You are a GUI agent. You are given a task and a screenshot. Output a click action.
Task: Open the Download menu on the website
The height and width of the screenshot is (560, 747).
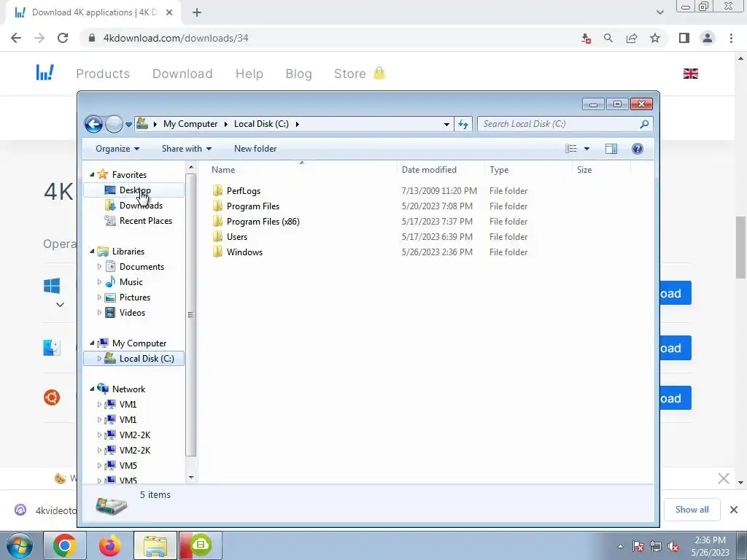[x=182, y=74]
